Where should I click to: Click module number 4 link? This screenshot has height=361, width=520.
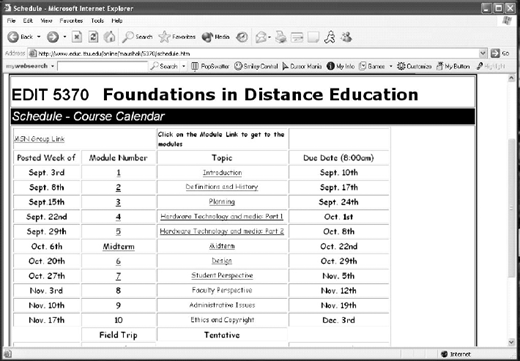(x=118, y=217)
